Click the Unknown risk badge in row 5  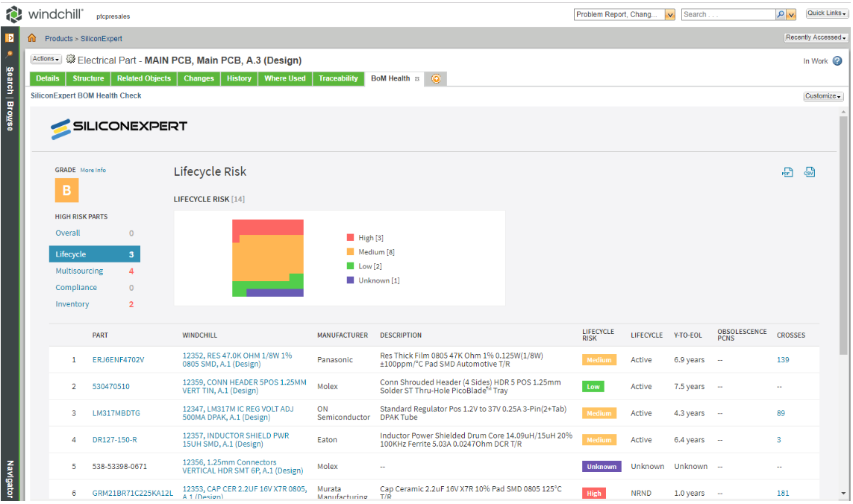pyautogui.click(x=602, y=467)
